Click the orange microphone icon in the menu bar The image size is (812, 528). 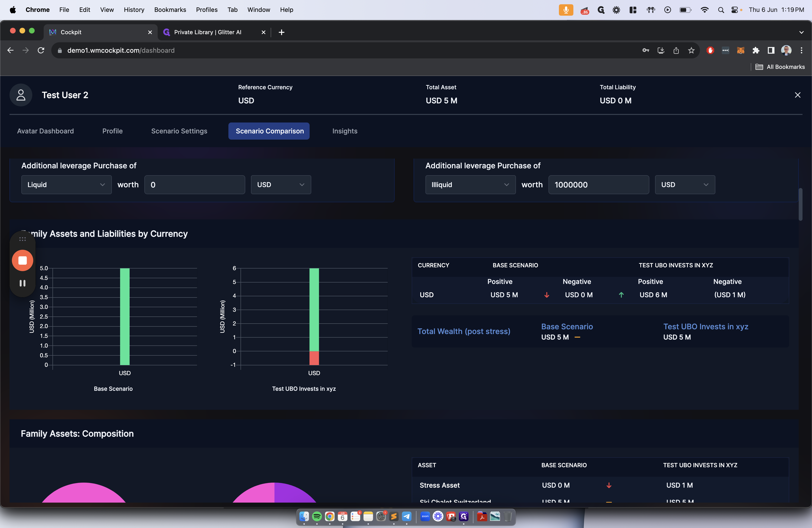point(566,10)
